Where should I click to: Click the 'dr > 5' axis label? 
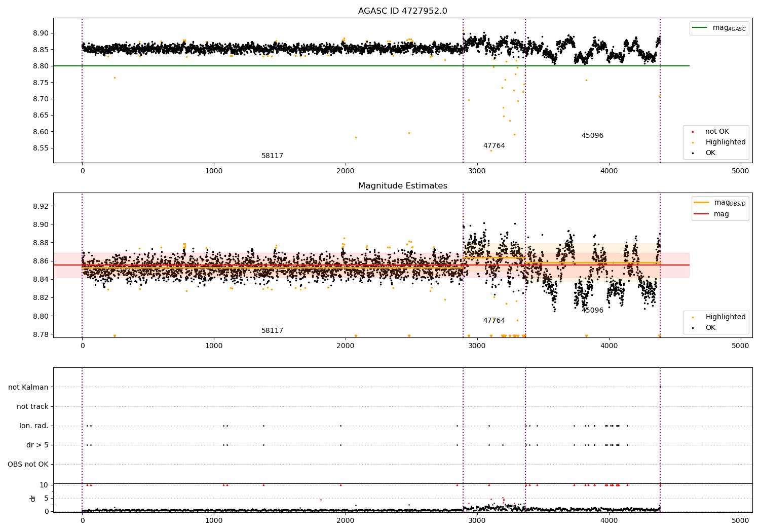tap(37, 445)
